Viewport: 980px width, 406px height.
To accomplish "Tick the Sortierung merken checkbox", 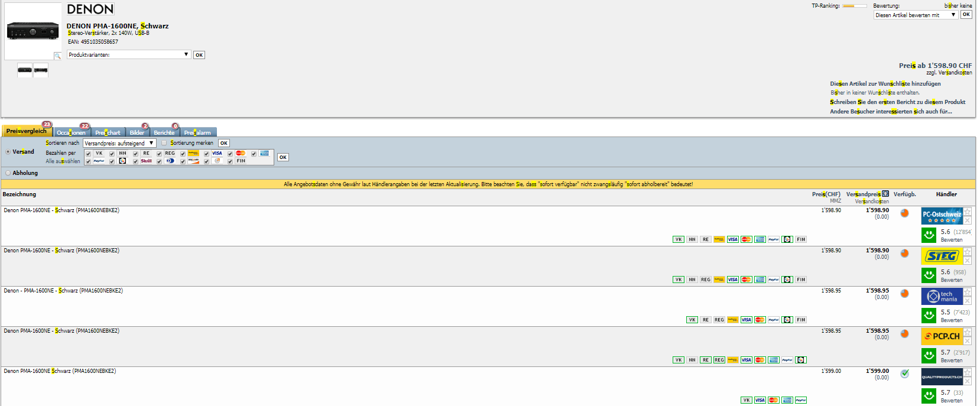I will [x=164, y=143].
